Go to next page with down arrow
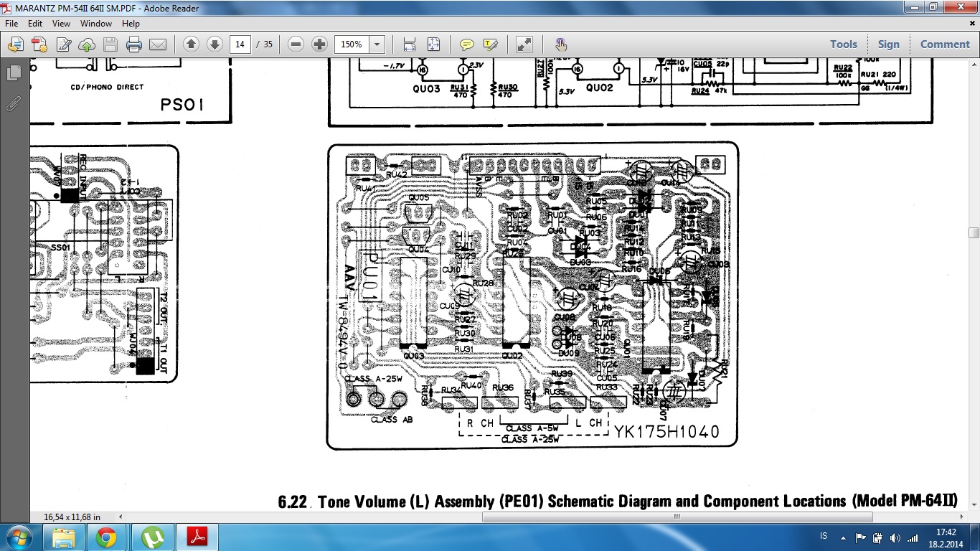Image resolution: width=980 pixels, height=551 pixels. pyautogui.click(x=214, y=44)
